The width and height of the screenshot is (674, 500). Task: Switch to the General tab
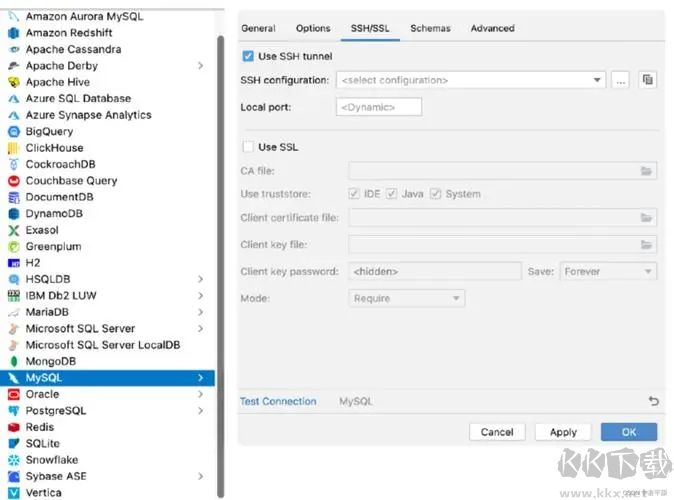coord(258,28)
